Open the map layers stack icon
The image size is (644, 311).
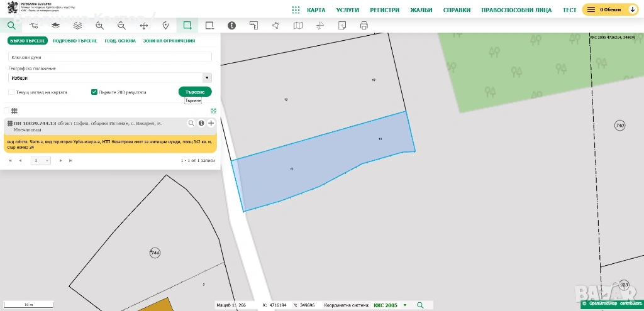(77, 26)
